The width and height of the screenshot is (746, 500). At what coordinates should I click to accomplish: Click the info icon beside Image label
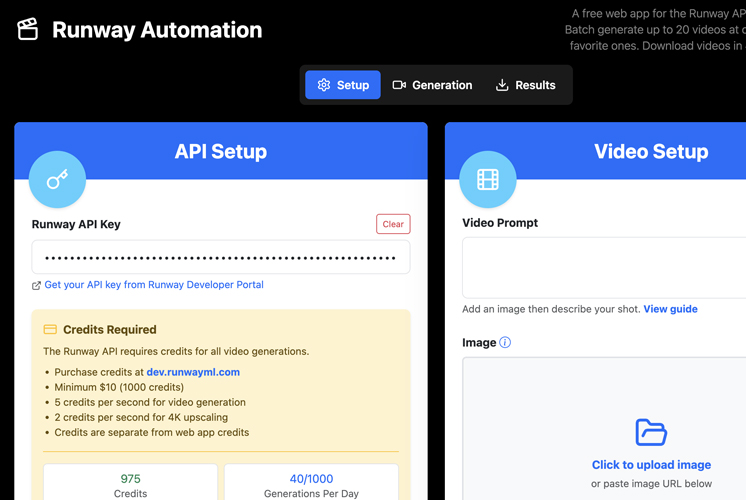click(505, 343)
